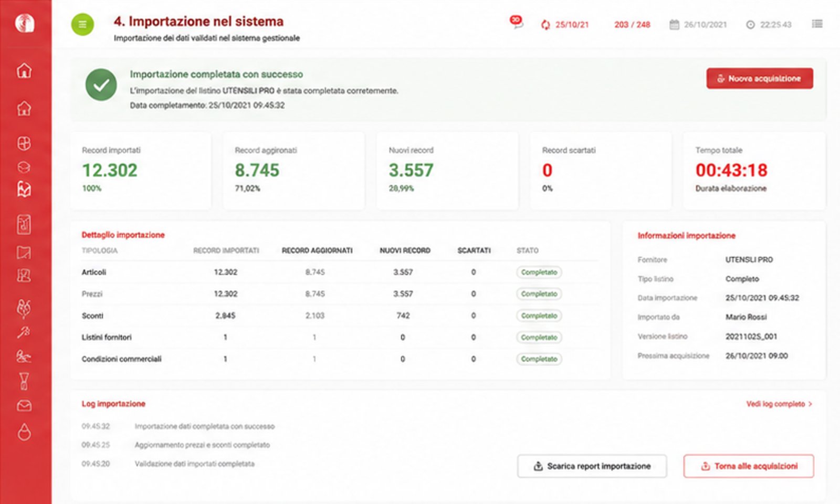Click the SCARTATI column header

coord(474,250)
